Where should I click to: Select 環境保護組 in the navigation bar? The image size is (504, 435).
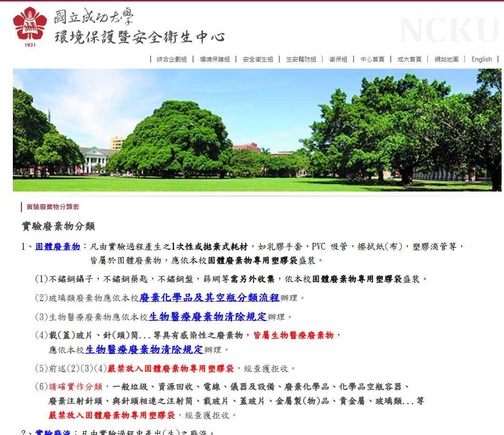pyautogui.click(x=215, y=60)
